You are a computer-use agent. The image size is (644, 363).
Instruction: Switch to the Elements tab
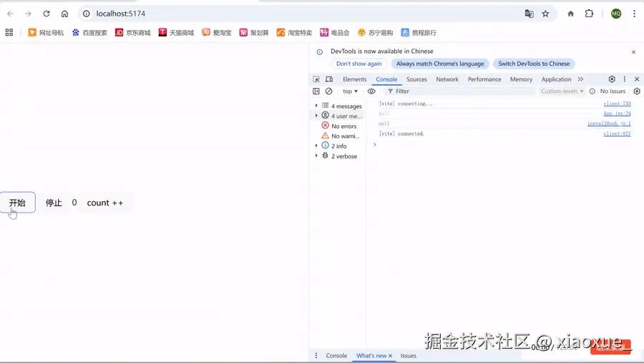(354, 79)
